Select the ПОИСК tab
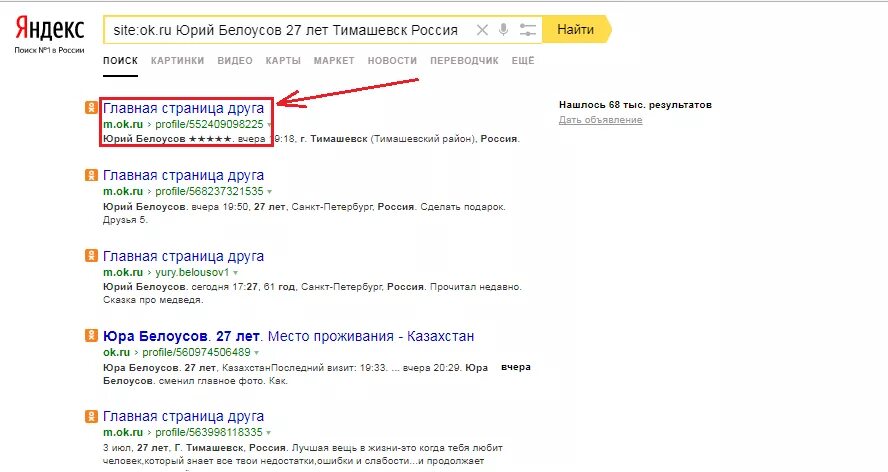Image resolution: width=888 pixels, height=472 pixels. [x=120, y=61]
